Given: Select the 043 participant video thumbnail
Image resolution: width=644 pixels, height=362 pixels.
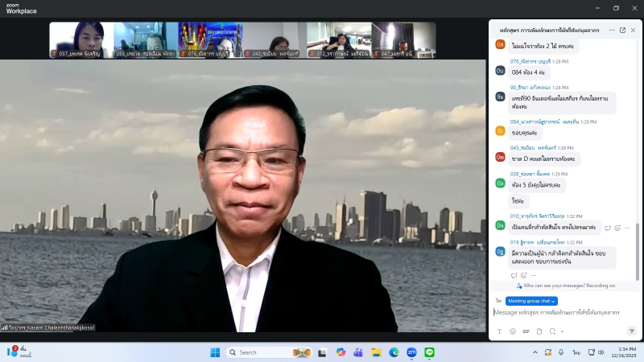Looking at the screenshot, I should coord(275,39).
